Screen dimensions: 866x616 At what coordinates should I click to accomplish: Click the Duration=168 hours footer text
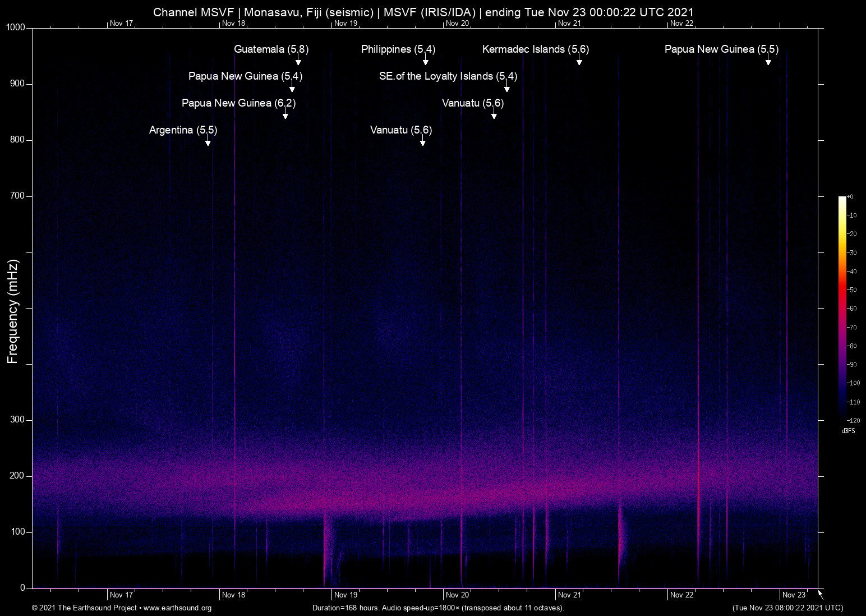(438, 608)
